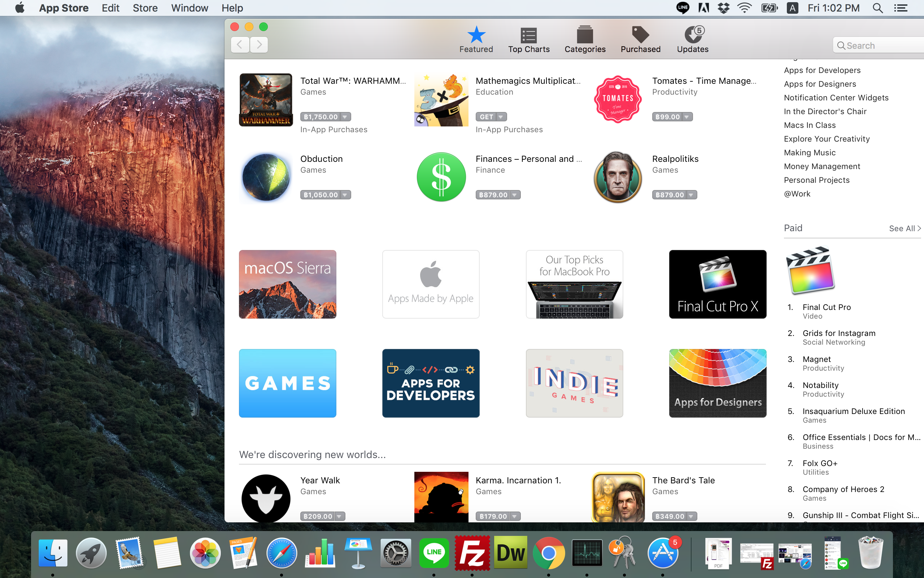Open the Apps for Developers banner

click(431, 383)
